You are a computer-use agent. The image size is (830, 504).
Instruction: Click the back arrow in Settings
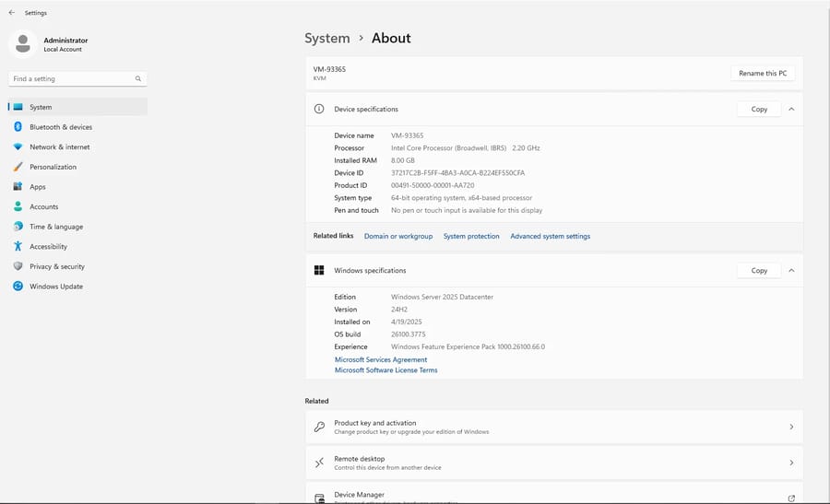pos(11,13)
